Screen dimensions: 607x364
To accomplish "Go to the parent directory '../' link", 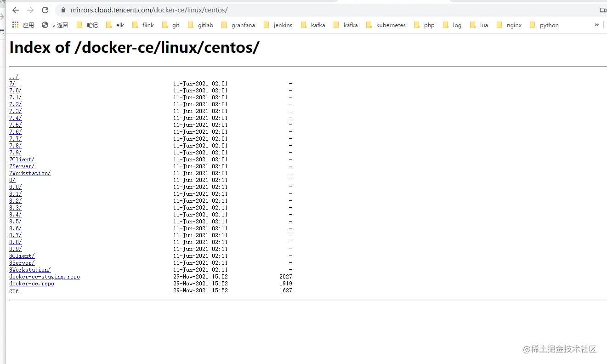I will click(x=14, y=77).
